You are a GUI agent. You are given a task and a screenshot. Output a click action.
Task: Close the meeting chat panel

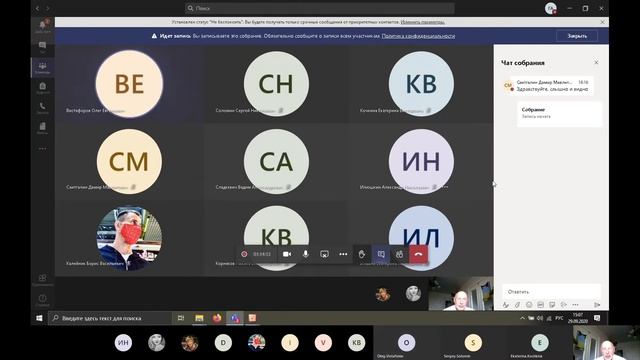point(596,62)
